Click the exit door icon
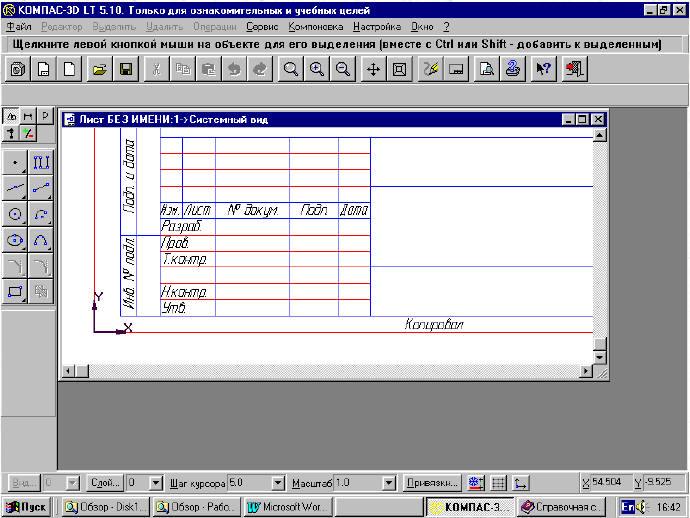Image resolution: width=690 pixels, height=518 pixels. 574,69
